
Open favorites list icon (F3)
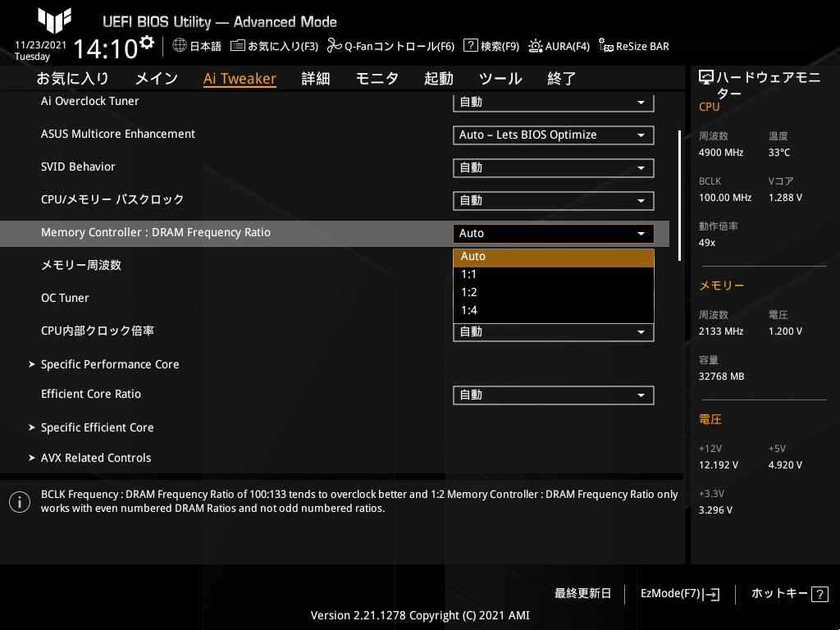point(238,46)
